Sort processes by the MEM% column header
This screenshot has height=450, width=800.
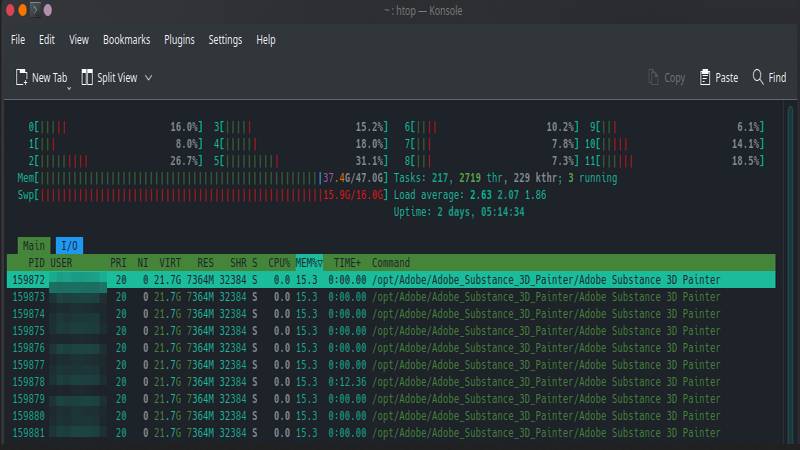[308, 263]
